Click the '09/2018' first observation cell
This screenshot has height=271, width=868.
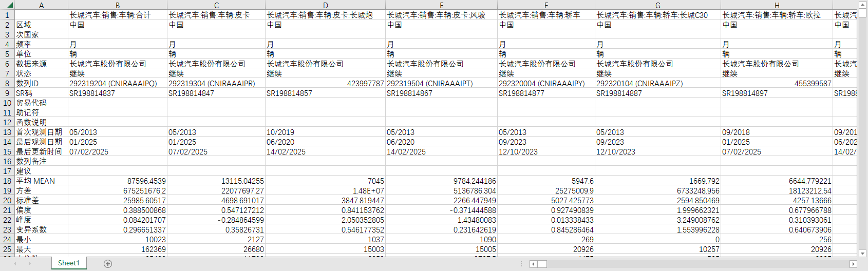tap(777, 132)
